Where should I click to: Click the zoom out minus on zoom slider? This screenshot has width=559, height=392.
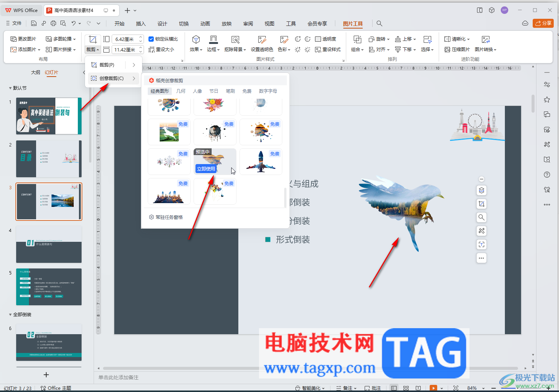point(493,388)
